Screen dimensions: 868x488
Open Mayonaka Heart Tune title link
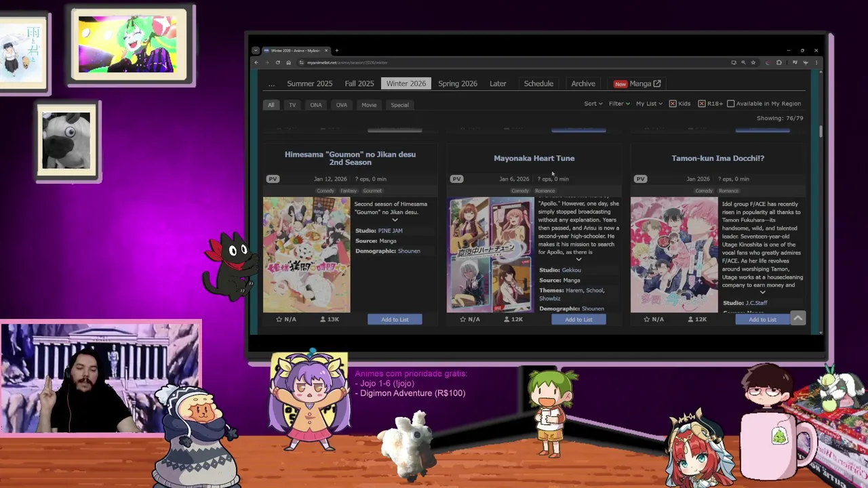click(x=534, y=158)
